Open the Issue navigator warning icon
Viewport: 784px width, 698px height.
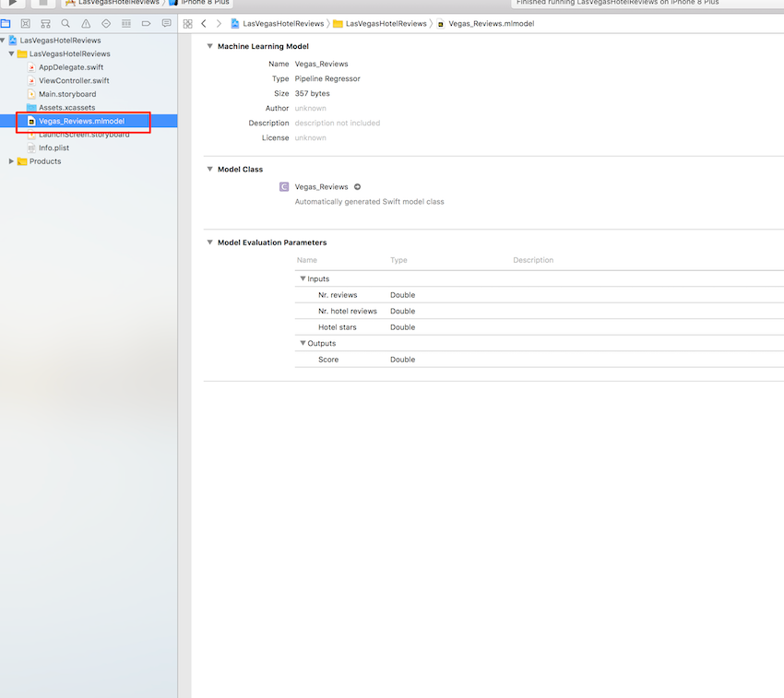coord(86,23)
